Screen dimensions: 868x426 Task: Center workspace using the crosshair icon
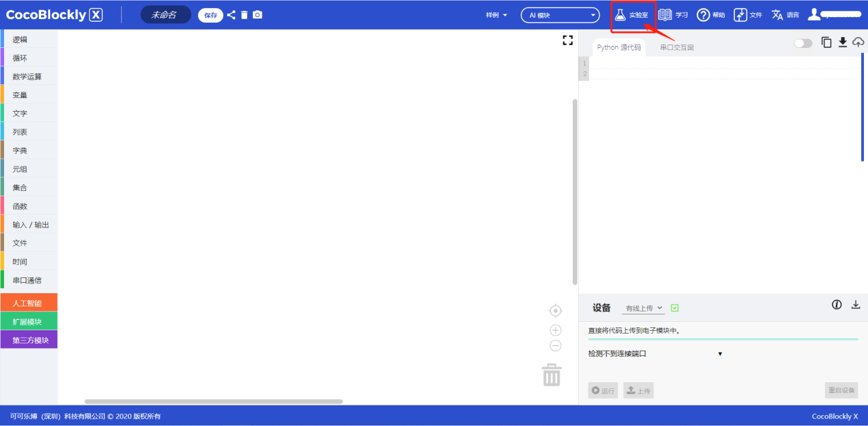pos(556,311)
